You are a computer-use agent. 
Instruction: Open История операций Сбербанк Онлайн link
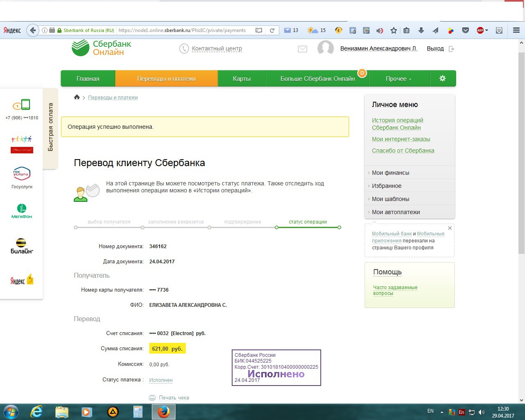(397, 124)
